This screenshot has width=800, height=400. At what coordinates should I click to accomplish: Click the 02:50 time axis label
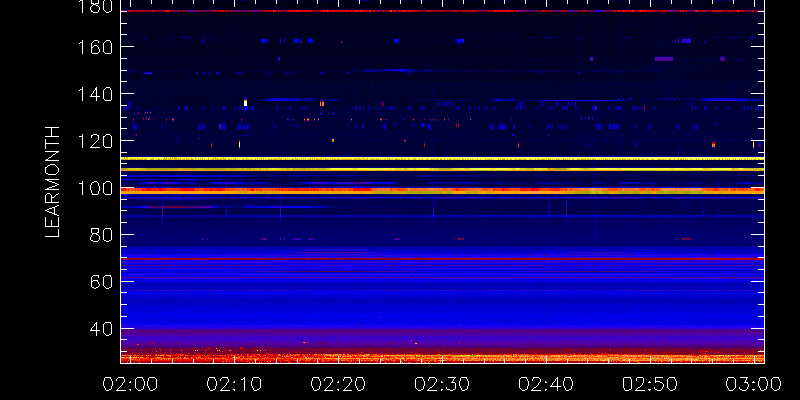pos(650,384)
